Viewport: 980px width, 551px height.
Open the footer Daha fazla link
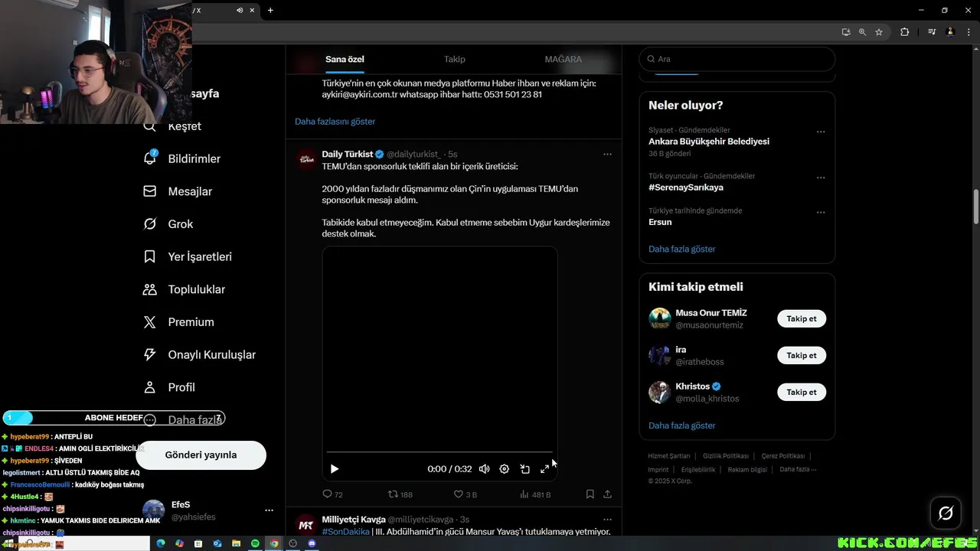tap(798, 470)
